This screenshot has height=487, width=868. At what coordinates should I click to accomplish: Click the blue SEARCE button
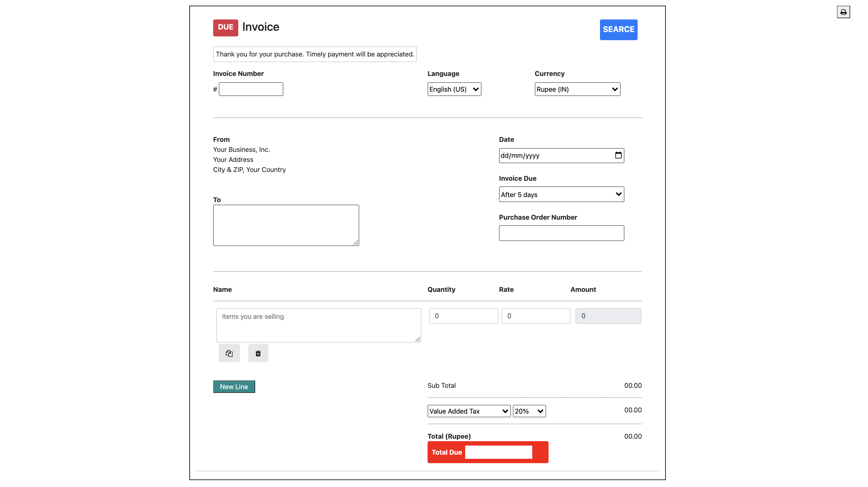618,30
